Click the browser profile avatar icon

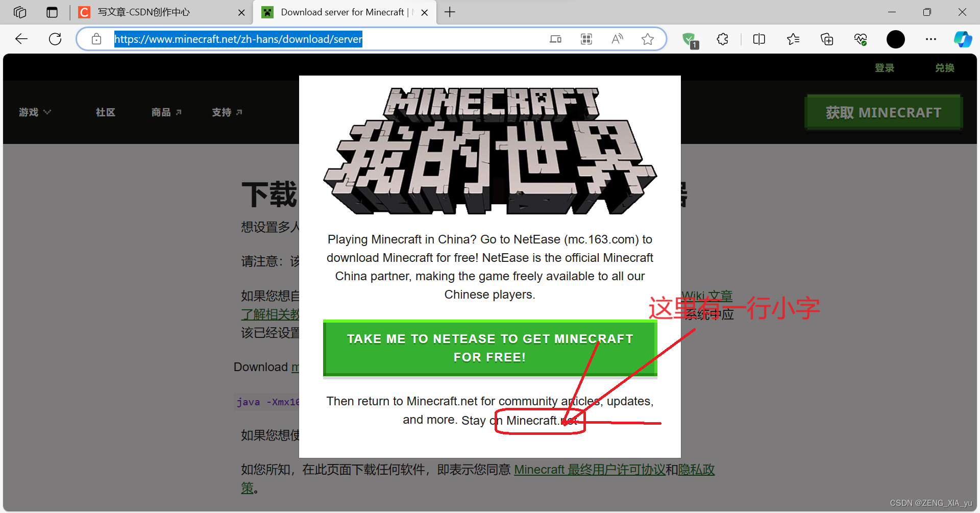(x=895, y=39)
